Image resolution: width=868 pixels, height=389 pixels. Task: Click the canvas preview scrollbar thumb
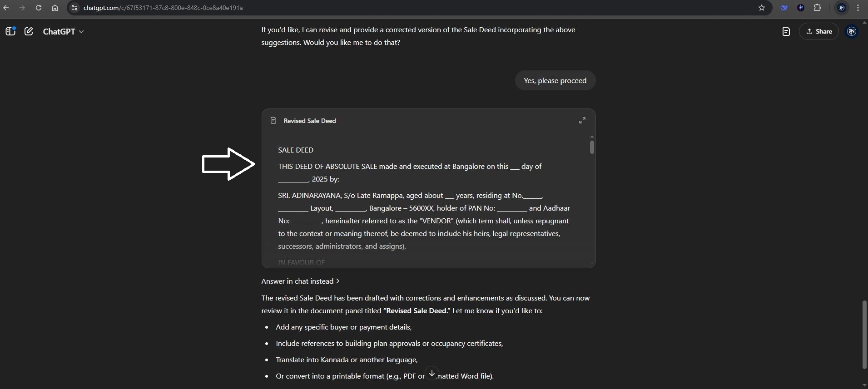click(x=592, y=148)
